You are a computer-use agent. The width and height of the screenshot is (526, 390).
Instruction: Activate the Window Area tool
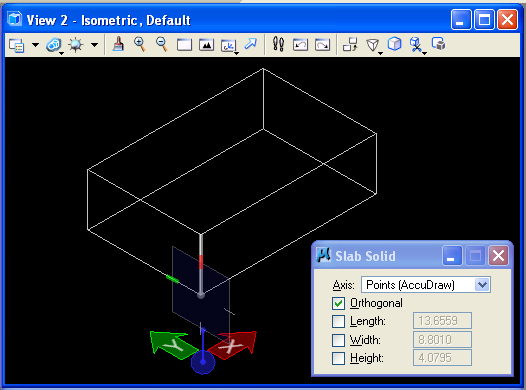[184, 45]
